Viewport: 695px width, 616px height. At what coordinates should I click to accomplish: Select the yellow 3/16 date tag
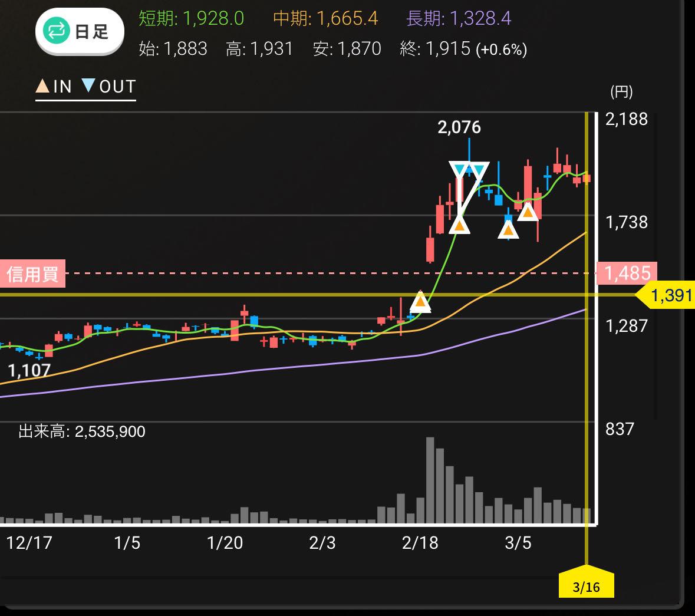point(586,585)
